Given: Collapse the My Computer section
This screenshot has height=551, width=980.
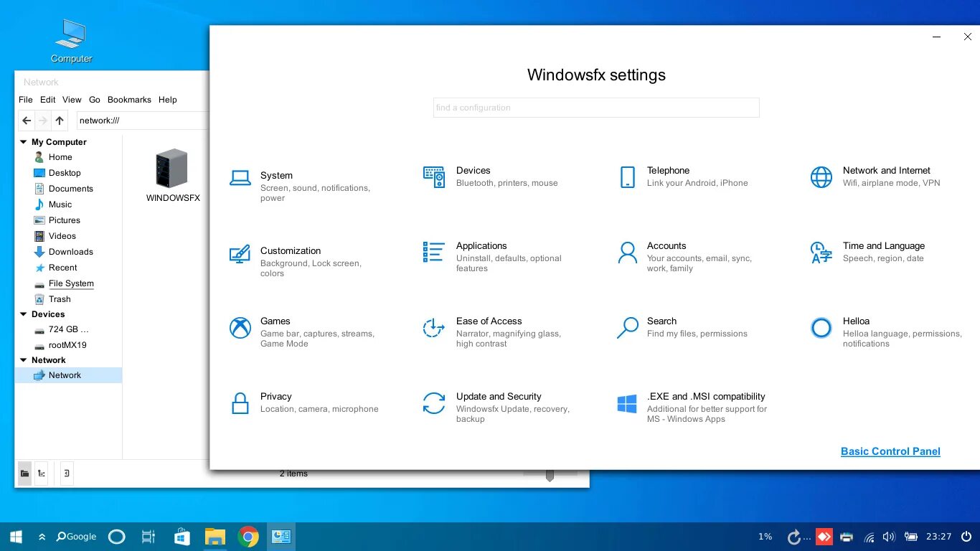Looking at the screenshot, I should tap(22, 142).
